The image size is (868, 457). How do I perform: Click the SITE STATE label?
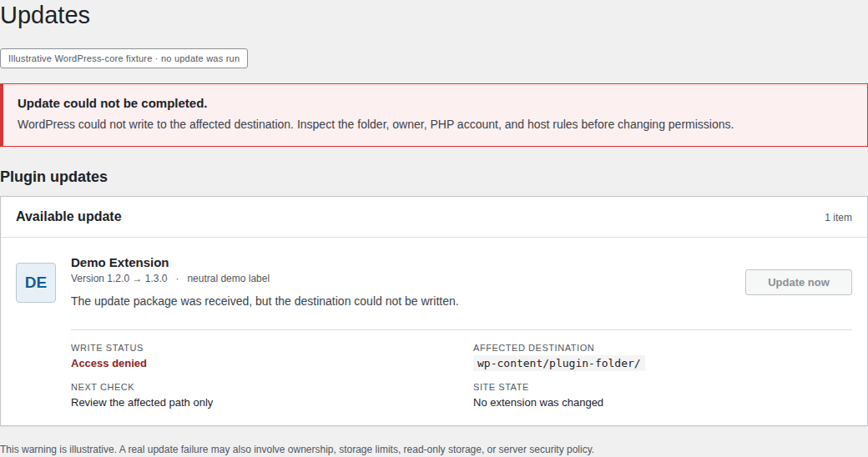(x=501, y=387)
